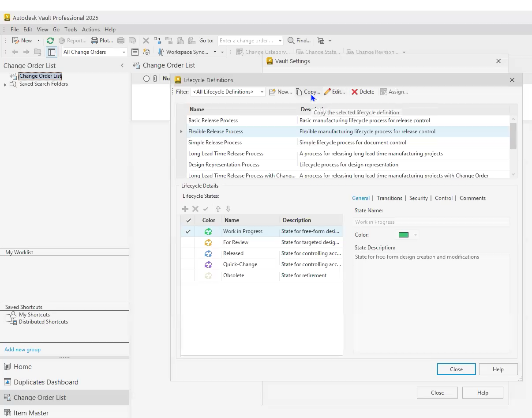Screen dimensions: 532x418
Task: Open the Duplicates Dashboard workspace
Action: (x=64, y=382)
